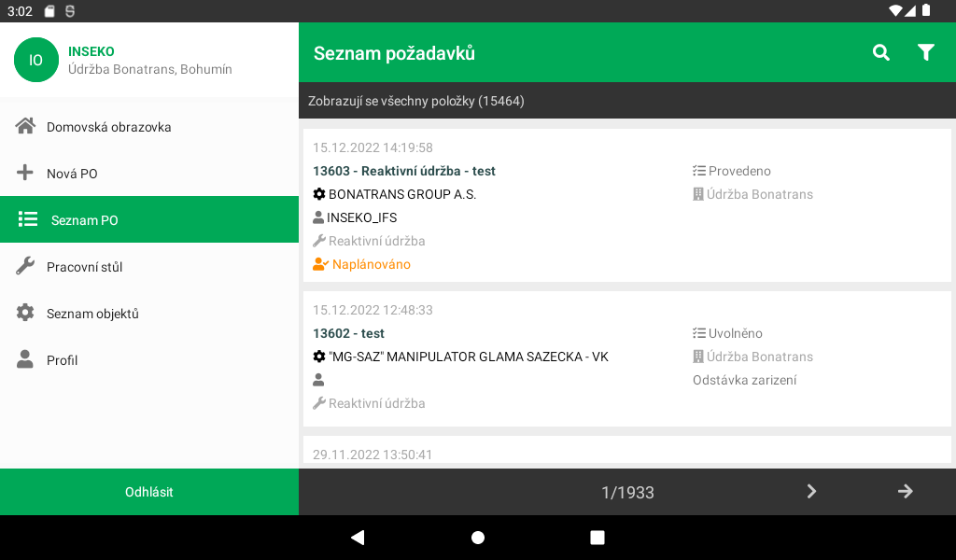Screen dimensions: 956x560
Task: Tap the 1/1933 page indicator
Action: pos(627,493)
